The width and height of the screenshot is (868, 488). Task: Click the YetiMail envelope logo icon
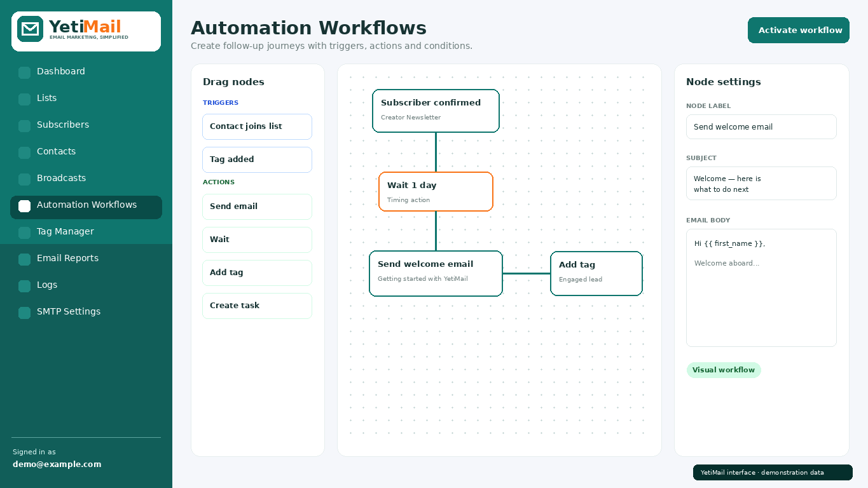click(x=30, y=29)
